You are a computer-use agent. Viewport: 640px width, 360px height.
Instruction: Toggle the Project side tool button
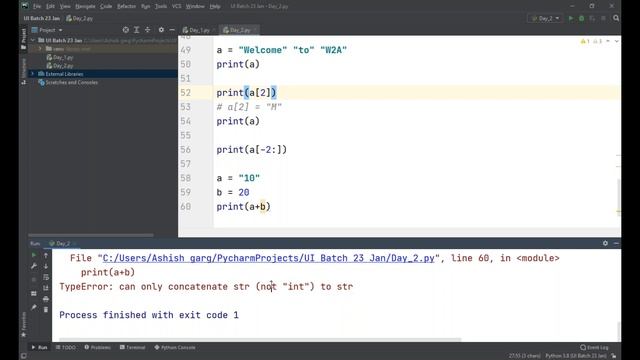pyautogui.click(x=23, y=39)
